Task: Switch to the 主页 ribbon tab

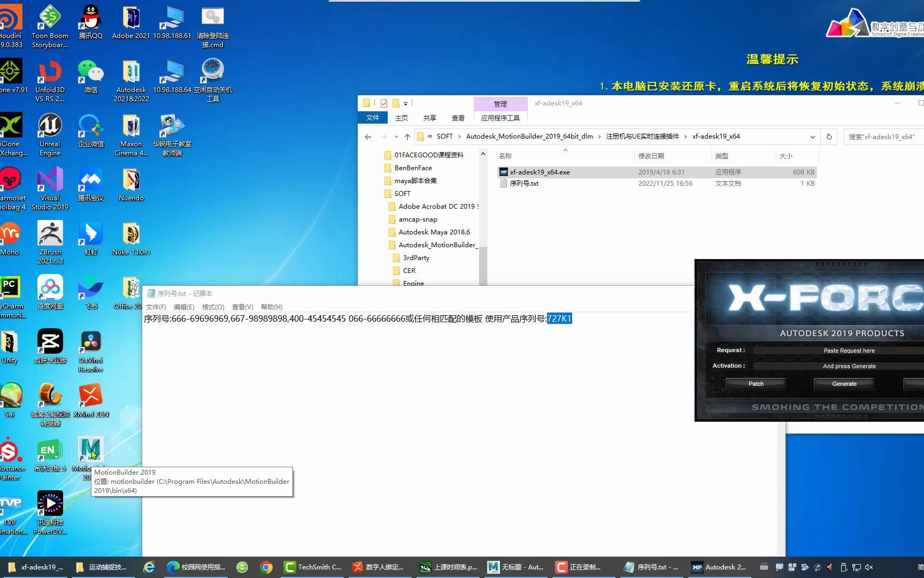Action: [x=401, y=118]
